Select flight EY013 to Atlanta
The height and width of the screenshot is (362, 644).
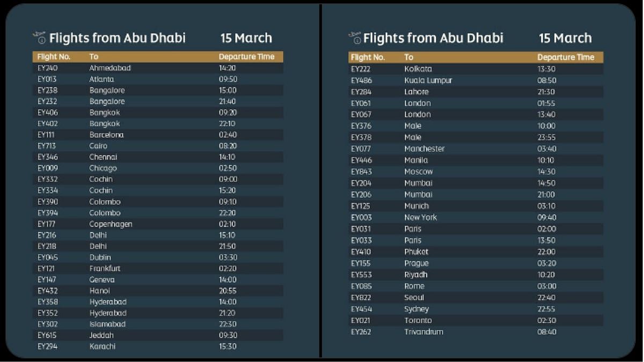pos(158,79)
